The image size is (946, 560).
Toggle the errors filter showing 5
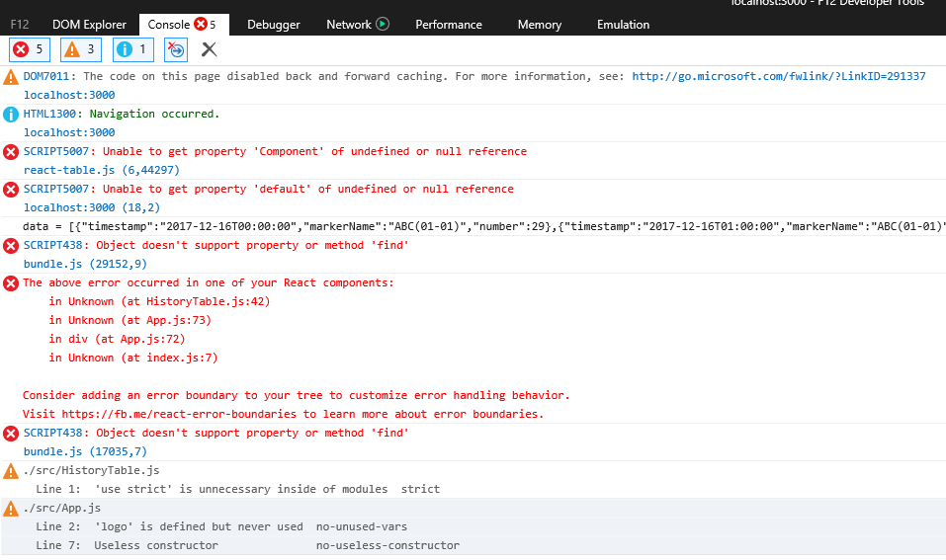[30, 49]
